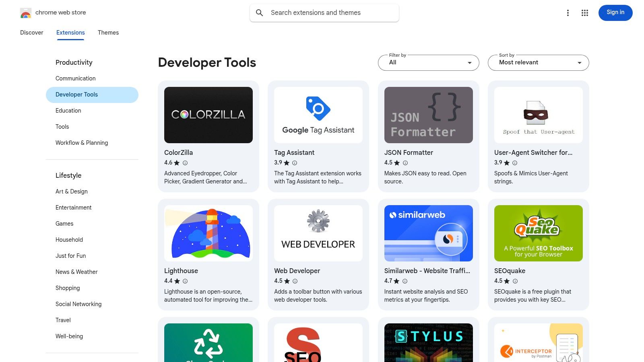Switch to the Discover tab
Image resolution: width=644 pixels, height=362 pixels.
(31, 33)
